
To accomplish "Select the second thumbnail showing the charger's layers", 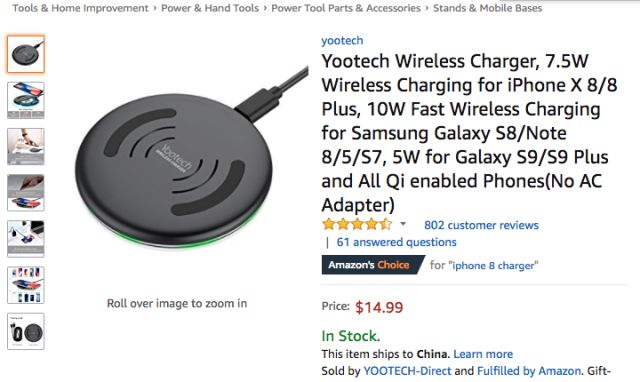I will (26, 100).
